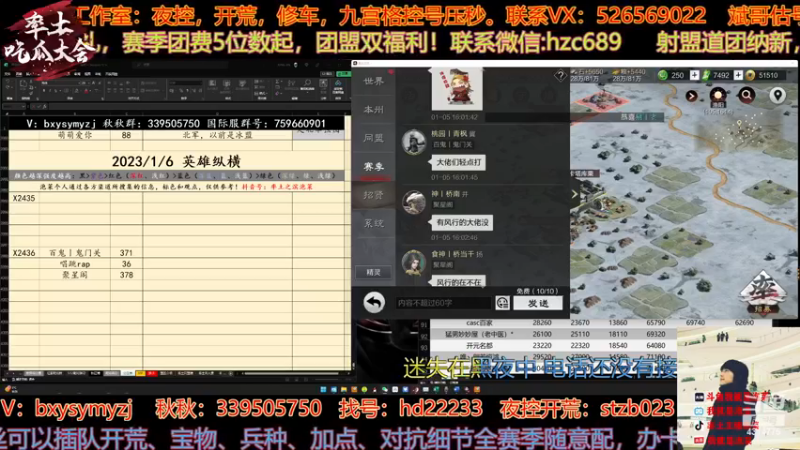The width and height of the screenshot is (800, 450).
Task: Click chat message 大佬们轻点打
Action: point(459,162)
